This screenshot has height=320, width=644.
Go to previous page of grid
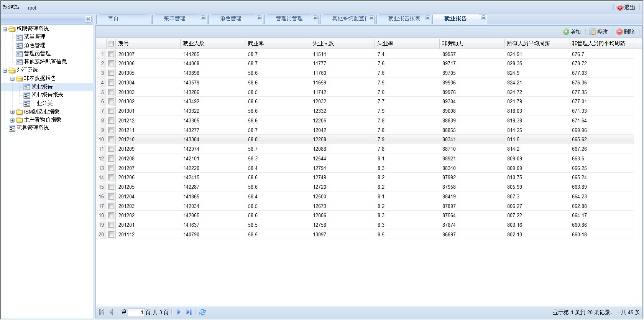[112, 312]
